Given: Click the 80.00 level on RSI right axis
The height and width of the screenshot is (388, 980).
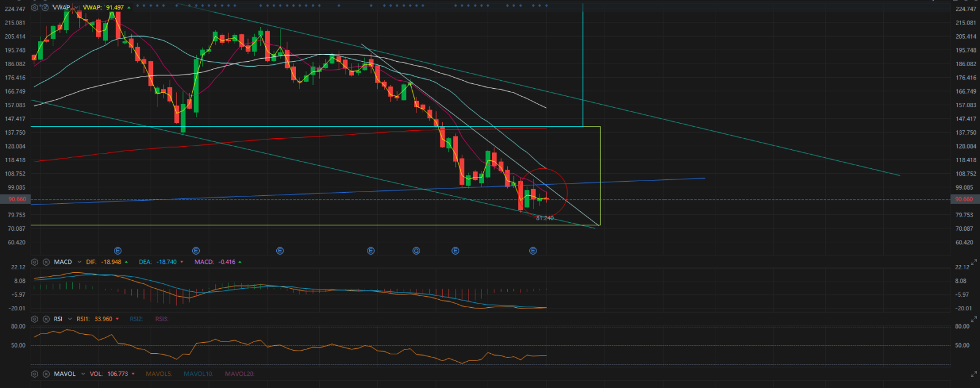Looking at the screenshot, I should click(962, 327).
